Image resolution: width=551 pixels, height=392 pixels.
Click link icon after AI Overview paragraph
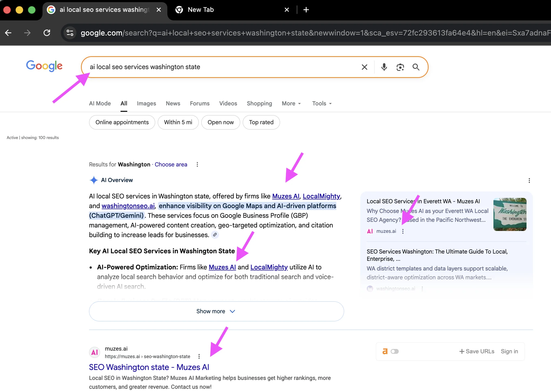[x=215, y=235]
